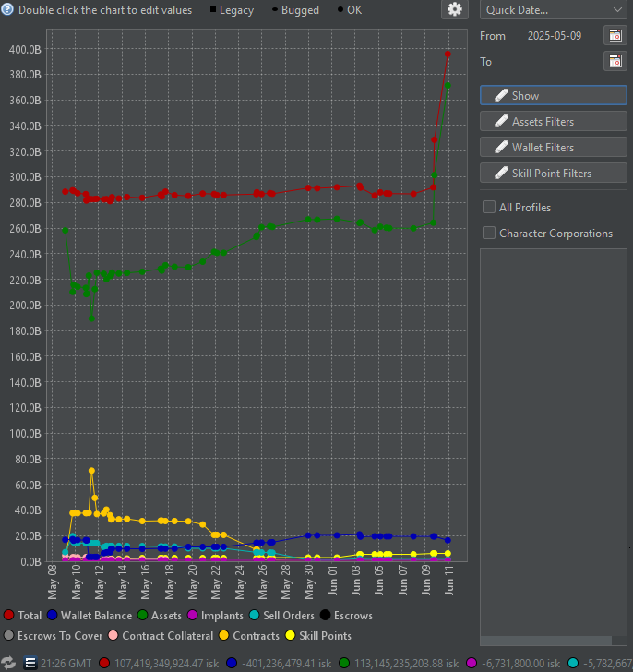Toggle the Assets legend swatch
633x672 pixels.
(x=143, y=615)
